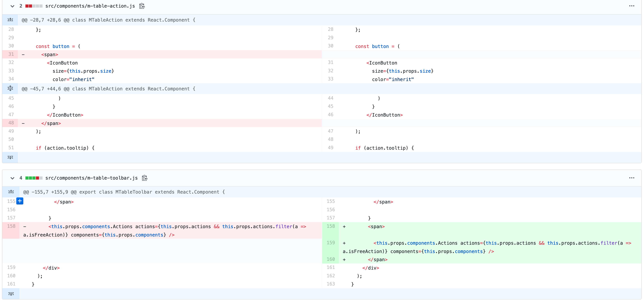The width and height of the screenshot is (644, 302).
Task: Copy the file path of m-table-action.js
Action: [142, 6]
